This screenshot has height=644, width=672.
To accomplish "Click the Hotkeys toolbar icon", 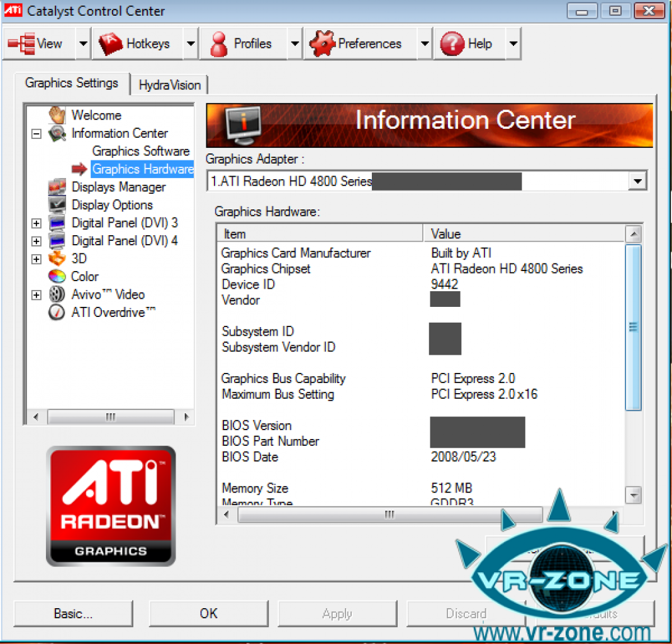I will tap(111, 43).
